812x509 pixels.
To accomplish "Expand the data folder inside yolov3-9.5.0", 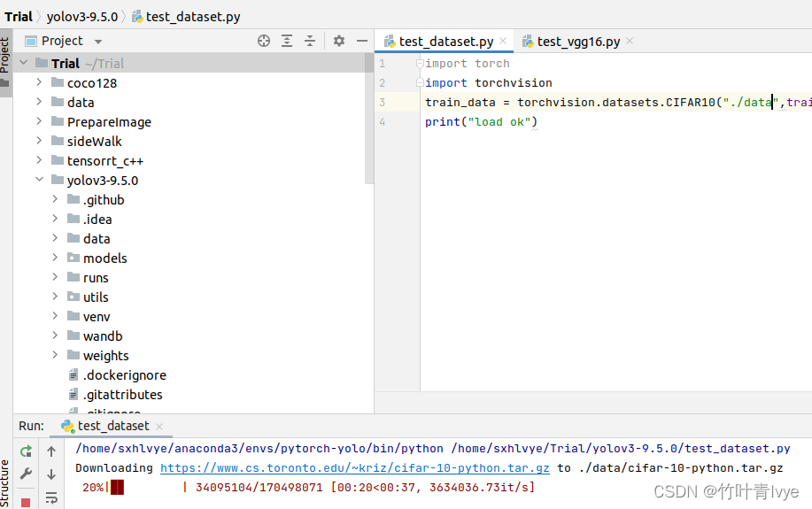I will 55,237.
